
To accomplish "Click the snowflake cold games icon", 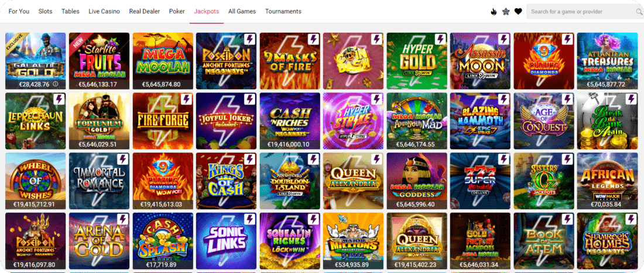I will (x=506, y=12).
